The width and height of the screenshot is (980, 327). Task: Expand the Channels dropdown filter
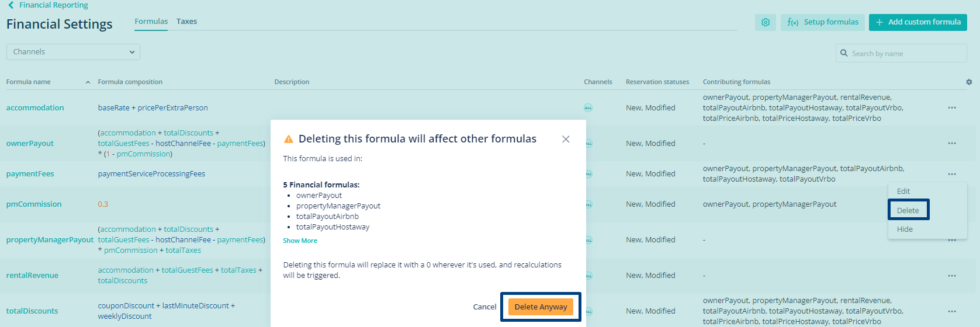click(x=73, y=52)
